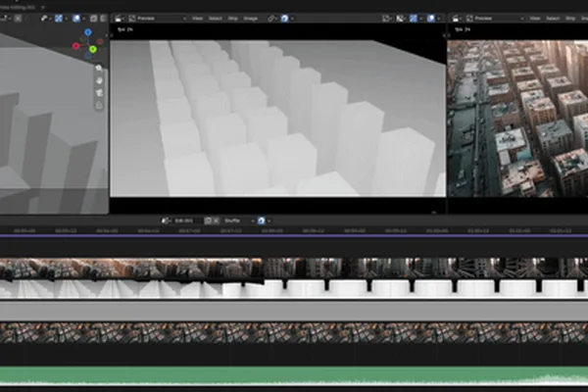588x392 pixels.
Task: Open the Select menu in the right preview header
Action: [x=553, y=18]
